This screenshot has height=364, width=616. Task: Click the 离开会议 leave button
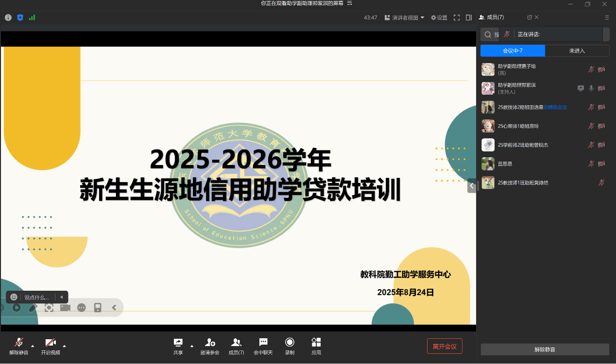click(445, 346)
